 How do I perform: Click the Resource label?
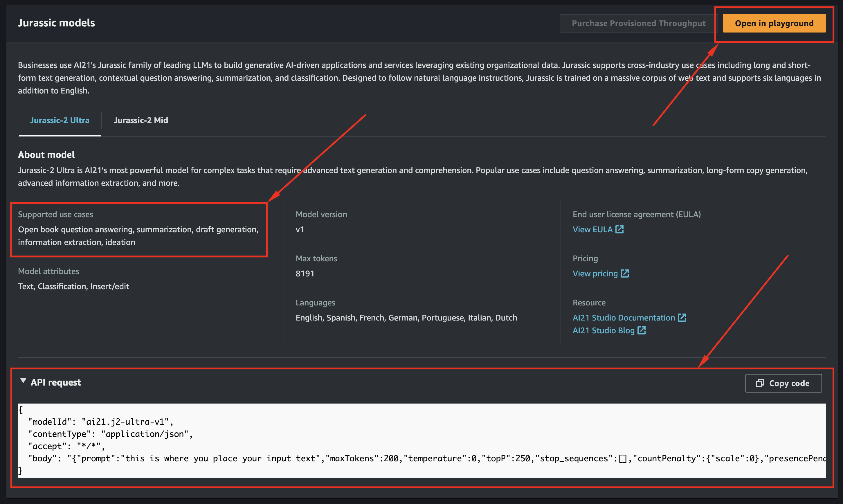589,303
